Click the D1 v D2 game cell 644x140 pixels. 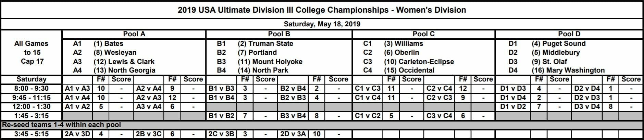513,107
